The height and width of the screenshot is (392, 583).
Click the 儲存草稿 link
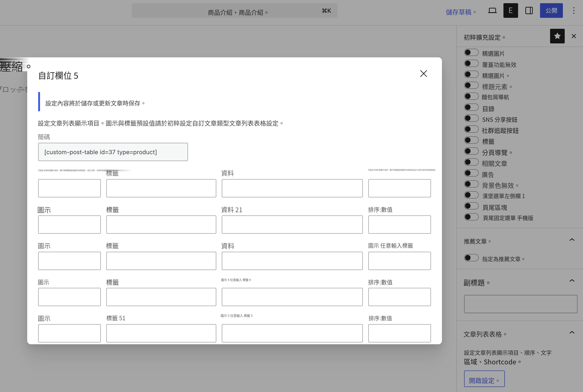pyautogui.click(x=461, y=12)
